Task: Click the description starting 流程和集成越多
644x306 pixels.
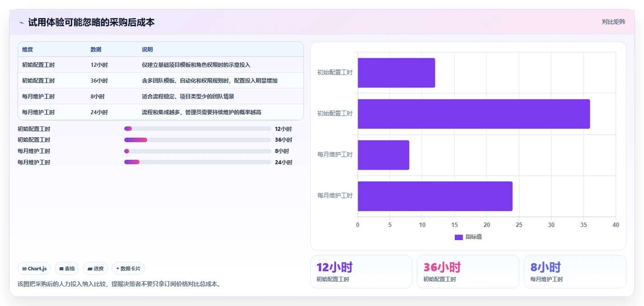Action: pyautogui.click(x=201, y=112)
